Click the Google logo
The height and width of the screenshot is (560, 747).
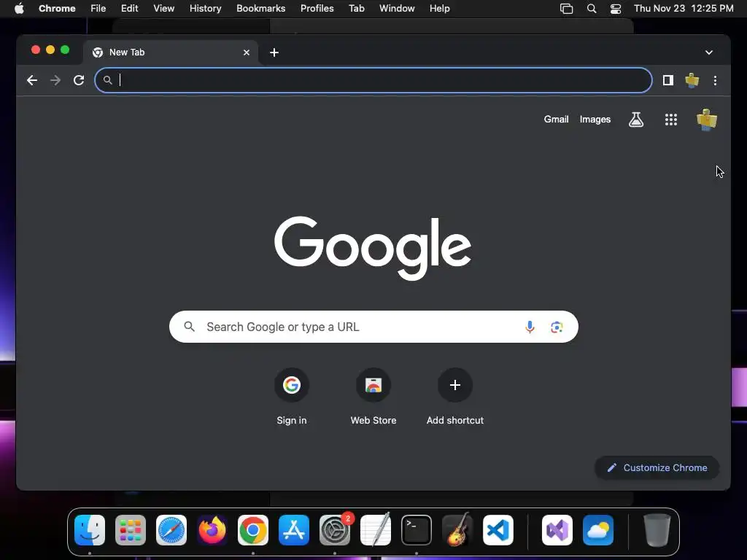(373, 248)
